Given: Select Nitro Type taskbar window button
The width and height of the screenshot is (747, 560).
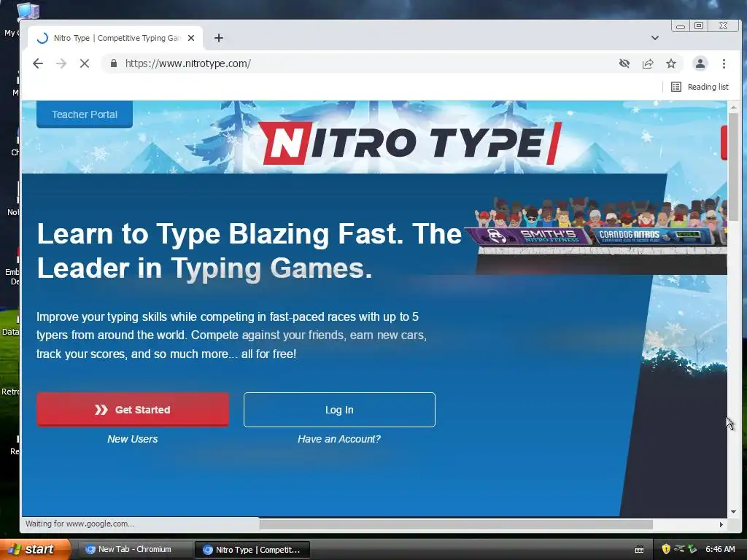Looking at the screenshot, I should pos(252,550).
